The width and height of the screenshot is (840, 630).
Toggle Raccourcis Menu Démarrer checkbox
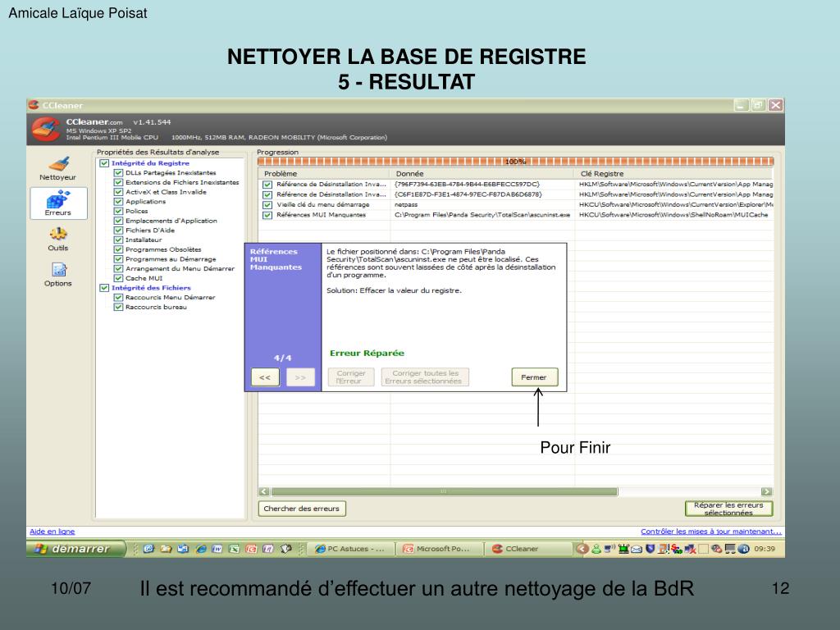pos(118,298)
